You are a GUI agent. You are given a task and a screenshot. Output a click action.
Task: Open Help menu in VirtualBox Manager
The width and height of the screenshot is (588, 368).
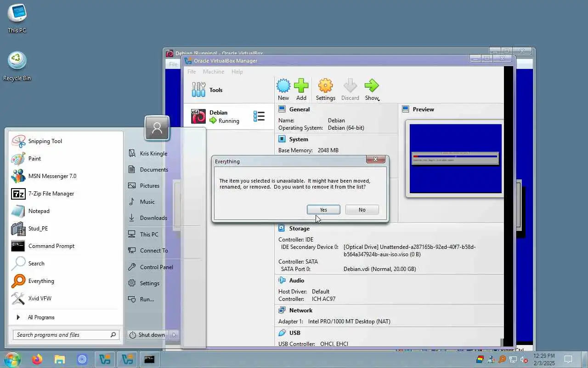pos(237,72)
